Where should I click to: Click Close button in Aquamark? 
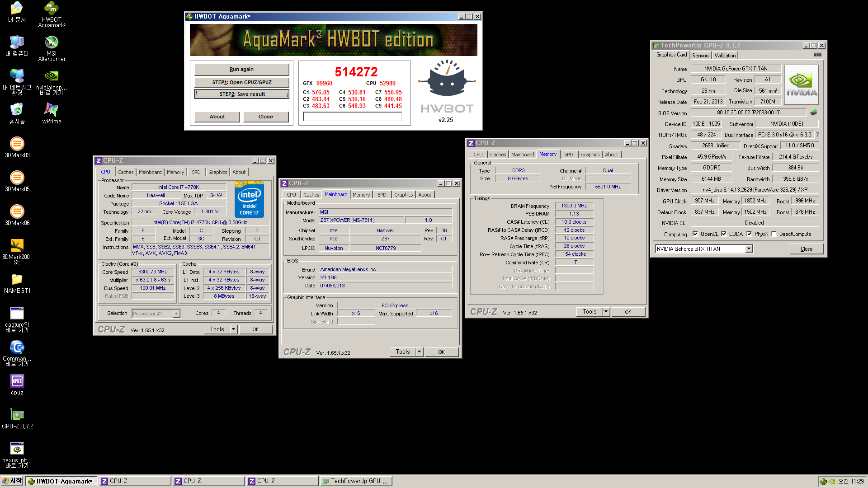[266, 117]
